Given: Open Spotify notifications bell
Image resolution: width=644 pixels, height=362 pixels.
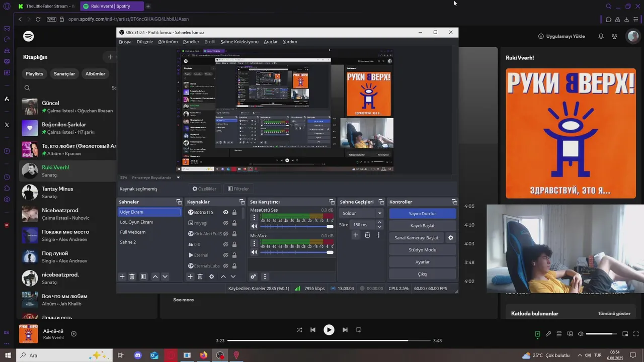Looking at the screenshot, I should pyautogui.click(x=601, y=36).
